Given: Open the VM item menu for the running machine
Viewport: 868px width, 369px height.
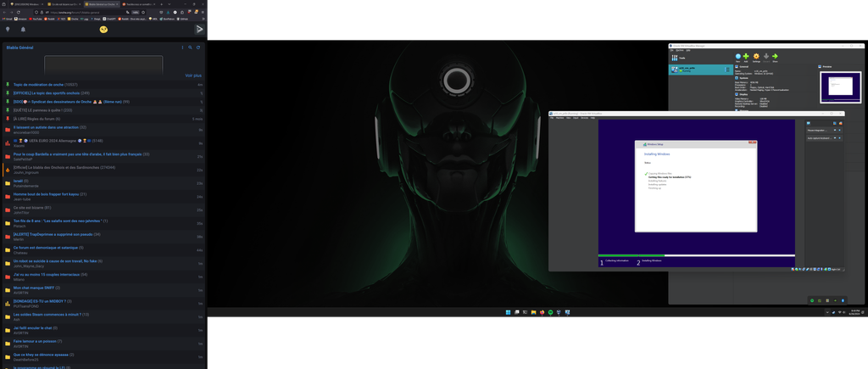Looking at the screenshot, I should click(727, 69).
